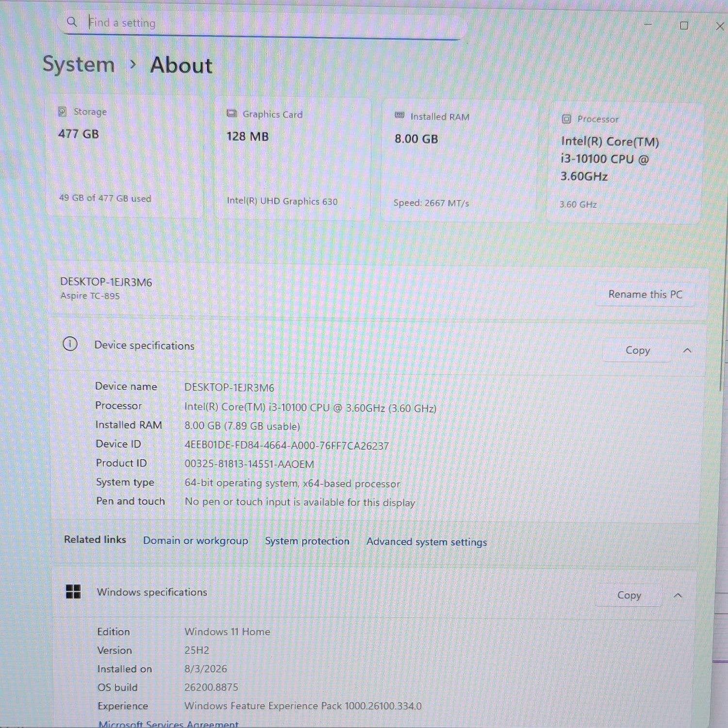The width and height of the screenshot is (728, 728).
Task: Select Intel(R) UHD Graphics 630 text
Action: 282,201
